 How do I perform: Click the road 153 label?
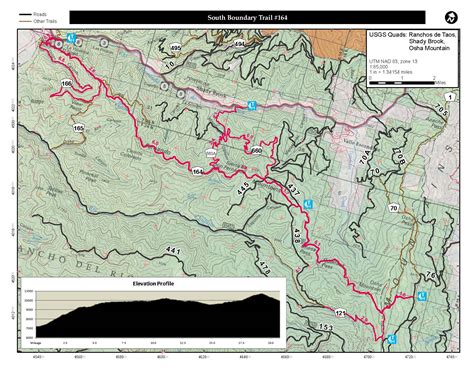(x=325, y=327)
